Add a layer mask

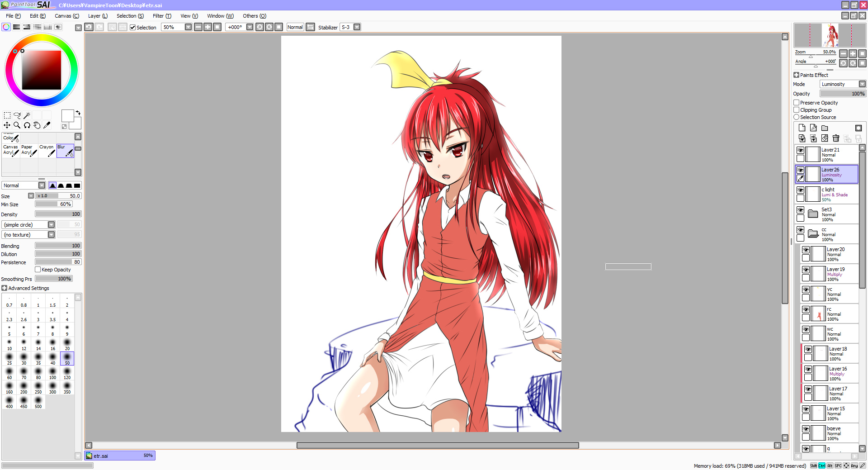click(x=859, y=128)
